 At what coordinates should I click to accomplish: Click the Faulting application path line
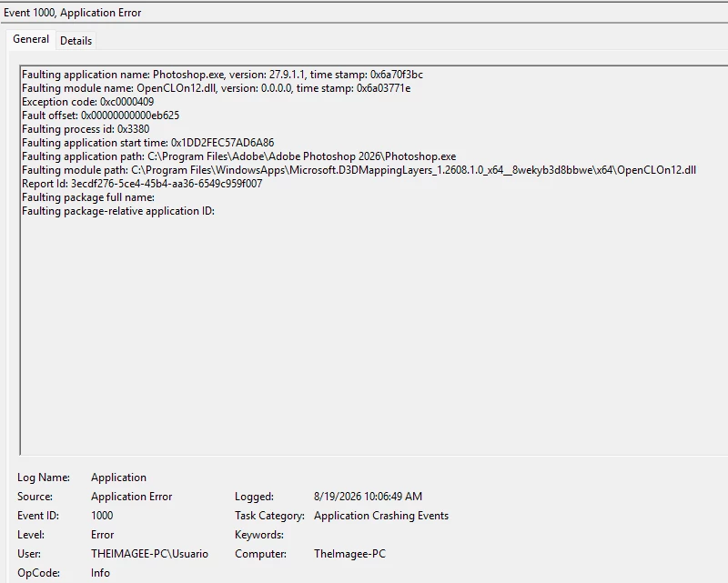pyautogui.click(x=239, y=156)
